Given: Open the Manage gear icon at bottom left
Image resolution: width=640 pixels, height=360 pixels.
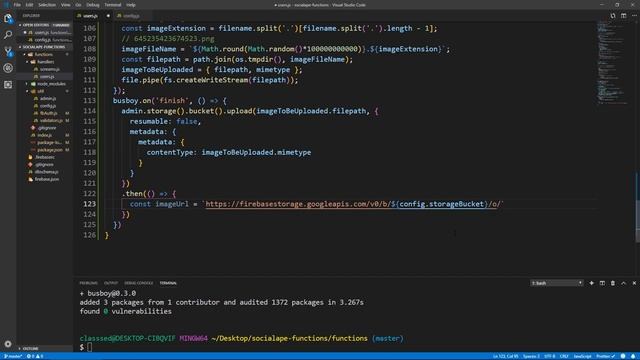Looking at the screenshot, I should tap(8, 344).
